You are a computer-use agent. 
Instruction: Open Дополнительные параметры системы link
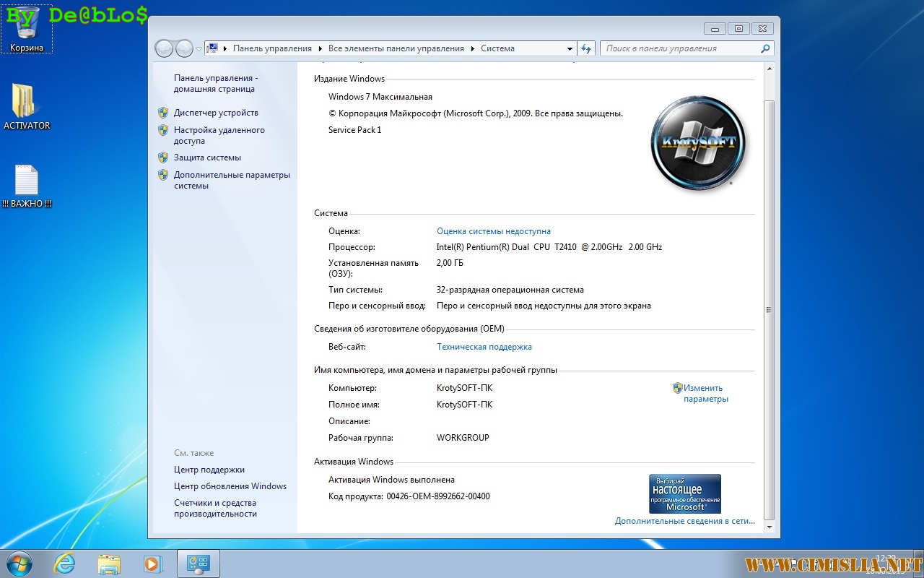coord(232,180)
